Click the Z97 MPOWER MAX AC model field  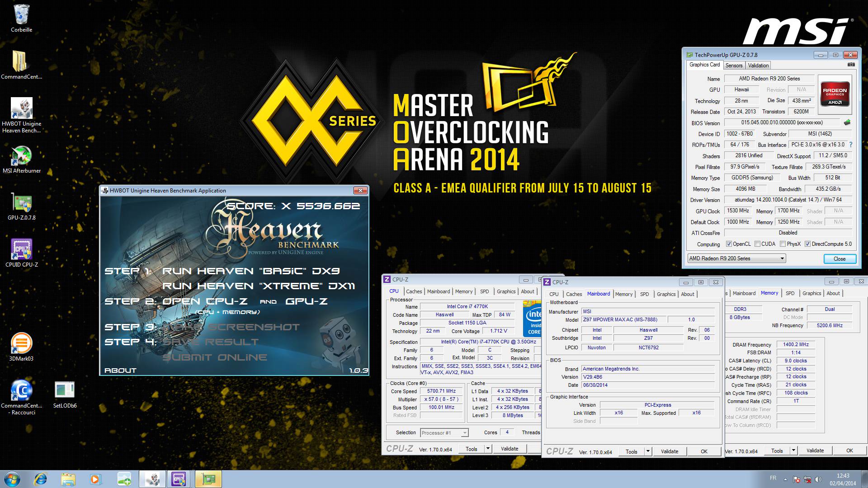click(x=623, y=320)
